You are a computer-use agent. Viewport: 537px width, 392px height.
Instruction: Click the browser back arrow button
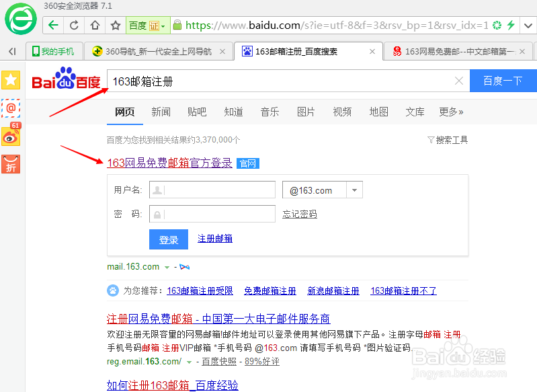pos(53,25)
